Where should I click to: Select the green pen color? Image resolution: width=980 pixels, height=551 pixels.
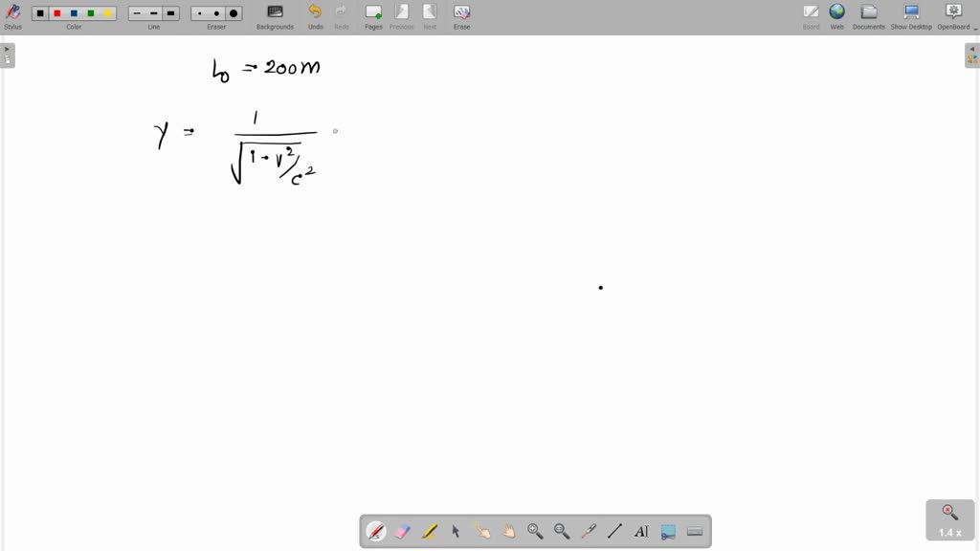91,13
